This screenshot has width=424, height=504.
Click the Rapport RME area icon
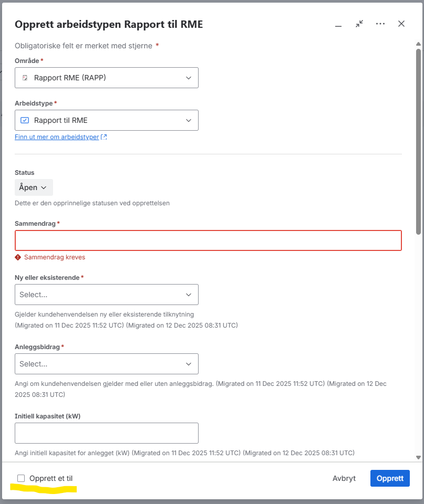[x=25, y=78]
